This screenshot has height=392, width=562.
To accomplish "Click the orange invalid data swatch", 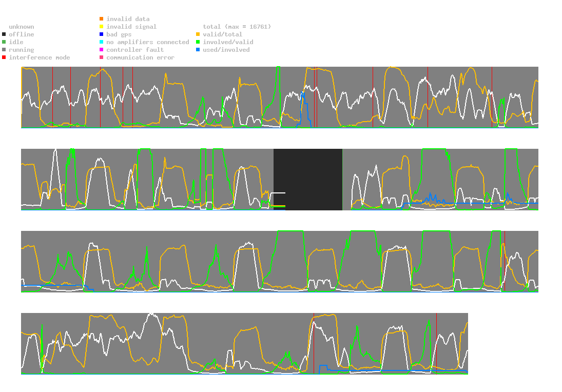I will [x=102, y=18].
